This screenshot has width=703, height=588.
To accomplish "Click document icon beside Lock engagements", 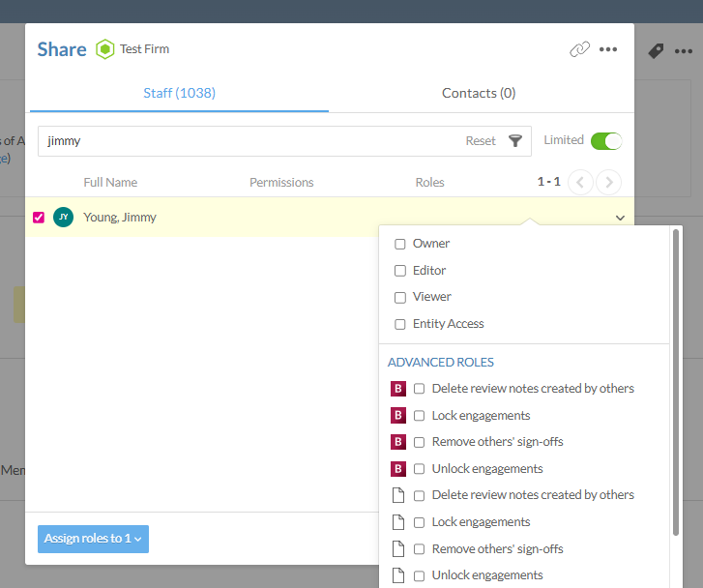I will coord(398,522).
